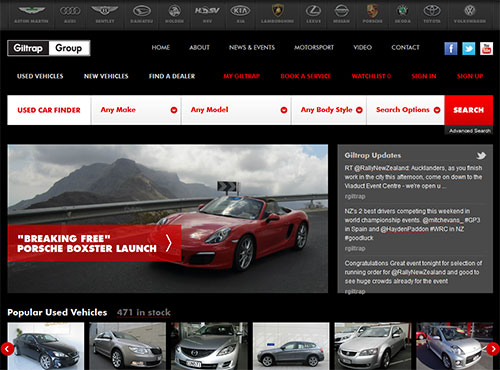Open News & Events
Viewport: 500px width, 370px height.
pos(252,47)
